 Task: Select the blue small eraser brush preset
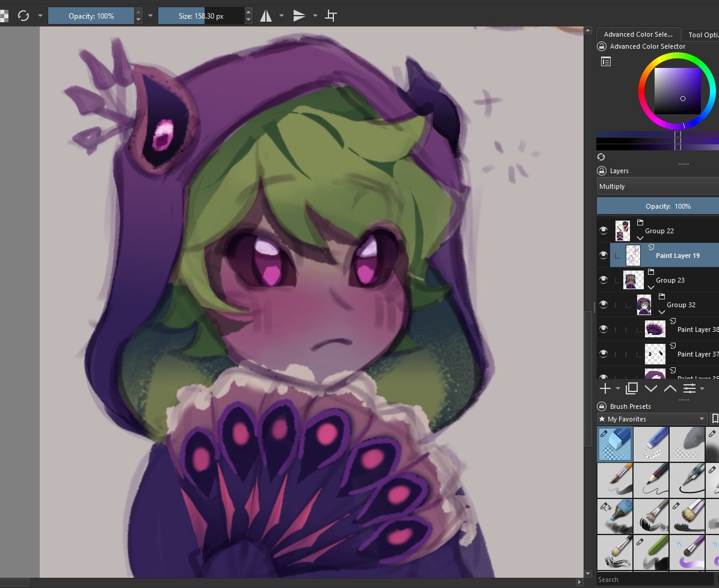point(651,444)
